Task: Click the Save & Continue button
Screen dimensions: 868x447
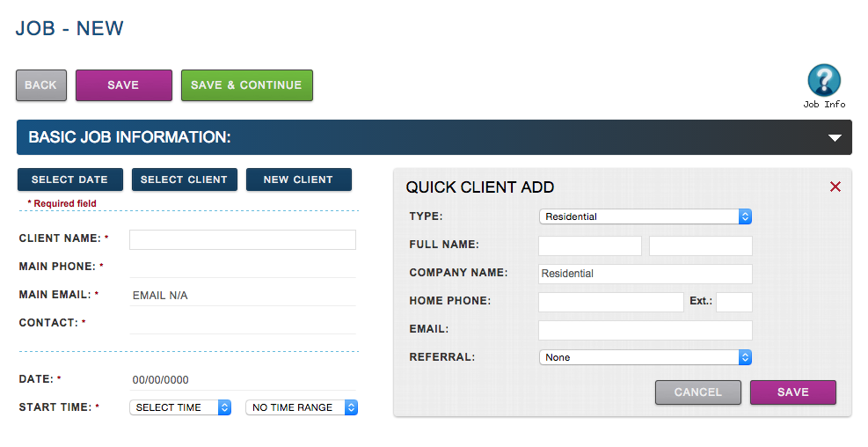Action: [x=246, y=85]
